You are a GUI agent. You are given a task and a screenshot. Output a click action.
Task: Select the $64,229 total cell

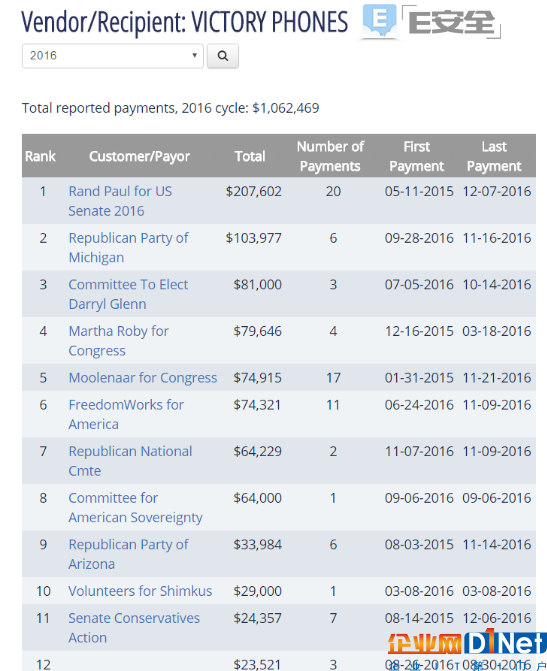point(258,451)
